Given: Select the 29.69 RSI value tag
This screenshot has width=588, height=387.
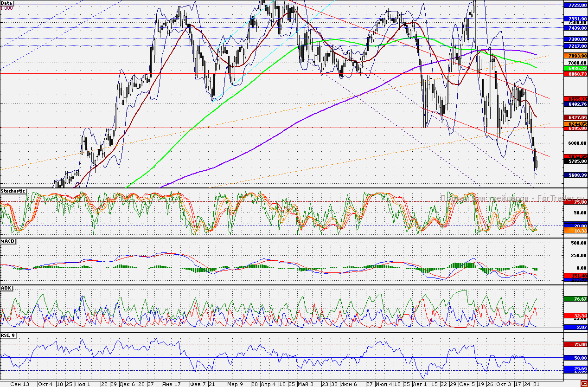Looking at the screenshot, I should [575, 368].
